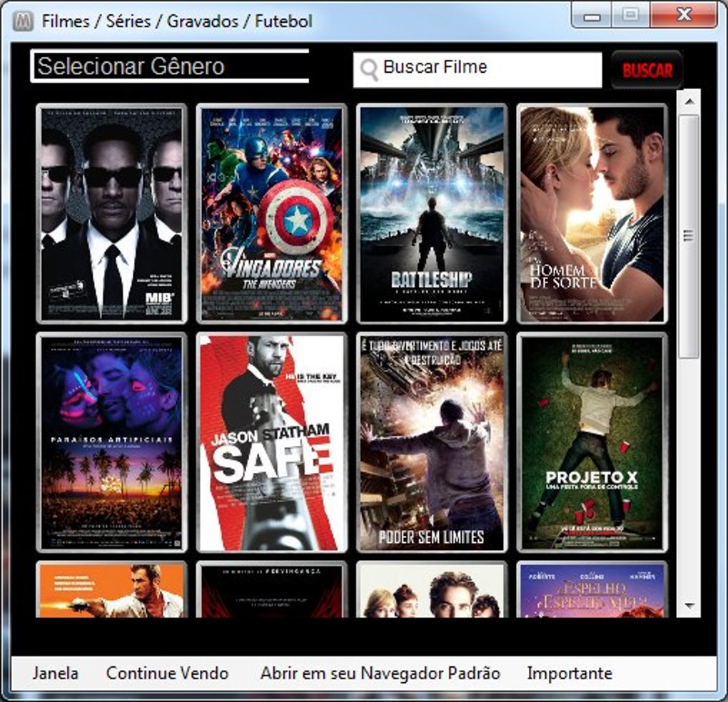
Task: Open the Importante menu item
Action: point(567,673)
